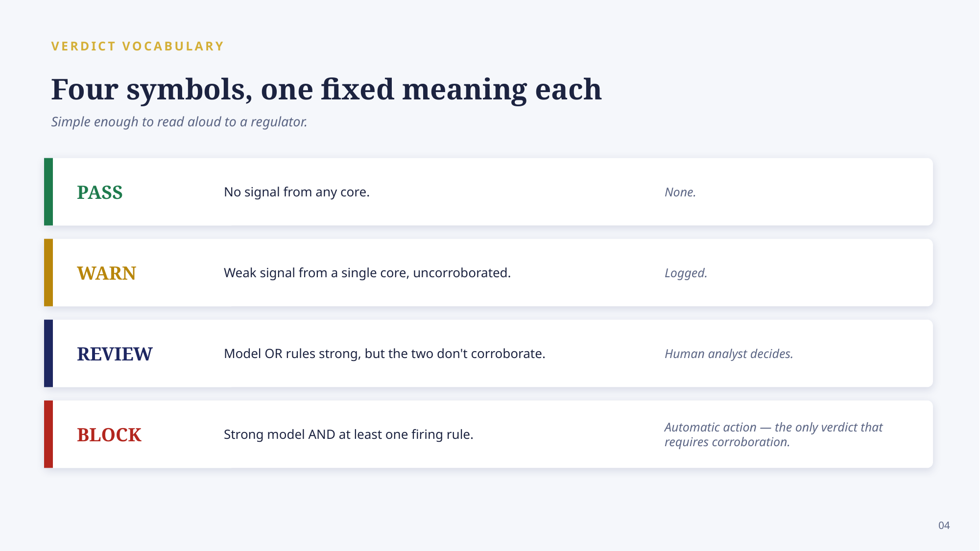The image size is (980, 551).
Task: Click the green PASS color bar
Action: click(x=48, y=192)
